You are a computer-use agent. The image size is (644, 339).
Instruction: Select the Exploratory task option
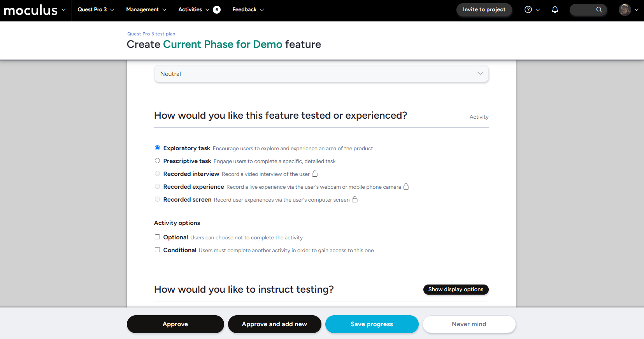click(157, 148)
